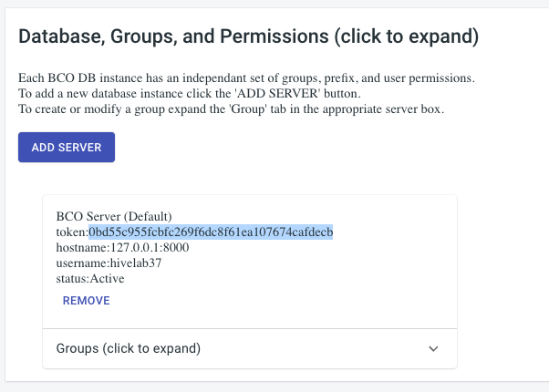This screenshot has width=549, height=392.
Task: Click the token label text
Action: [x=72, y=232]
